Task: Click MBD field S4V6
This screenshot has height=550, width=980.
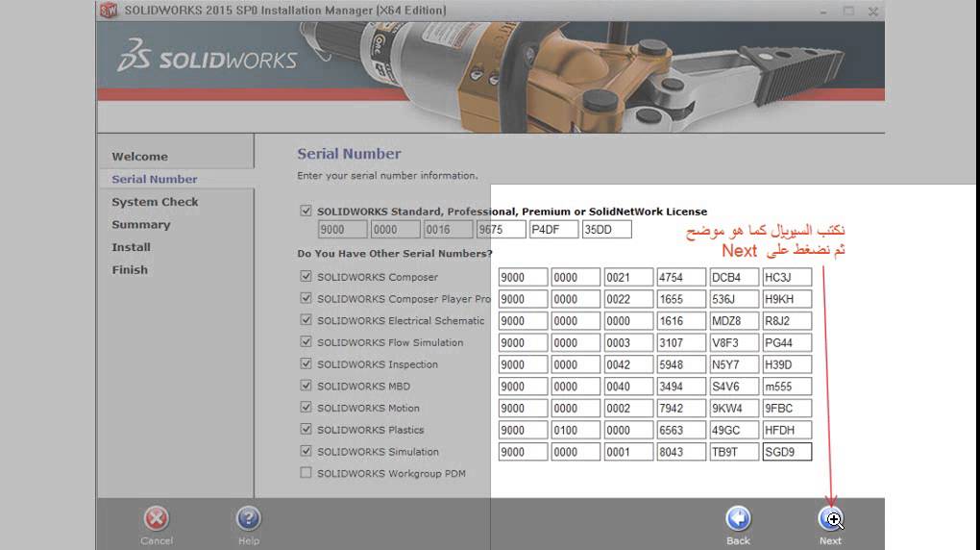Action: point(734,387)
